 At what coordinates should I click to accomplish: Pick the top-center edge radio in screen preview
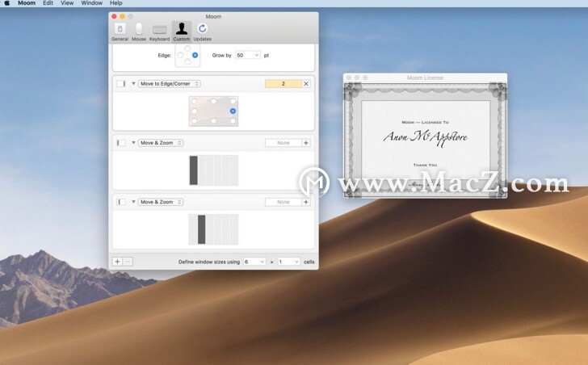pyautogui.click(x=213, y=101)
